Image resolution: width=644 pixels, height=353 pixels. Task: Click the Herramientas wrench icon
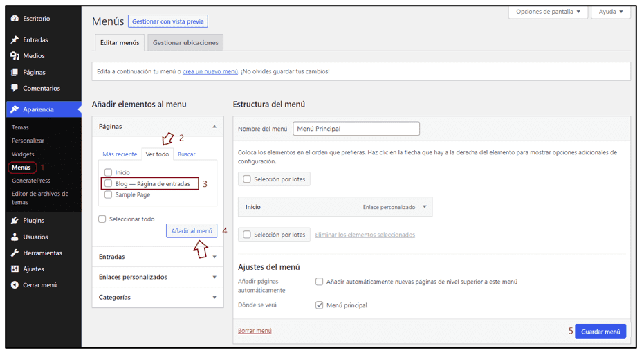(x=15, y=253)
